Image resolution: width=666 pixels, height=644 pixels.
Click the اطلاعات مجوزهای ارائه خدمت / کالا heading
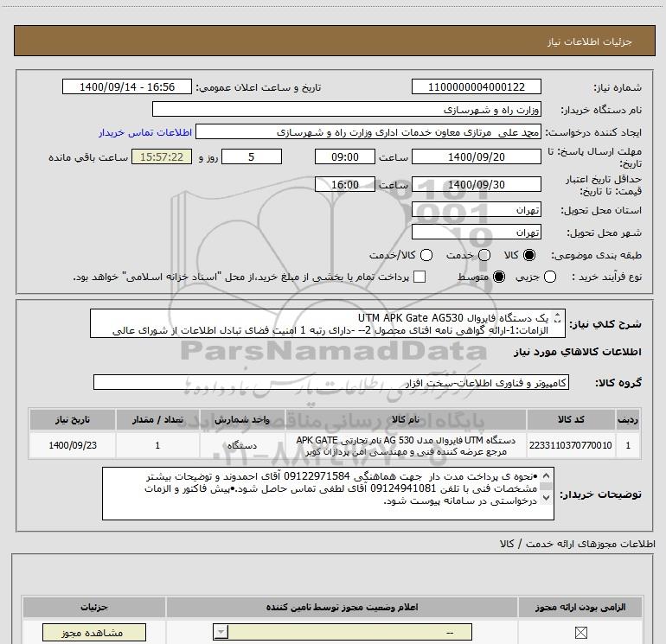(578, 544)
